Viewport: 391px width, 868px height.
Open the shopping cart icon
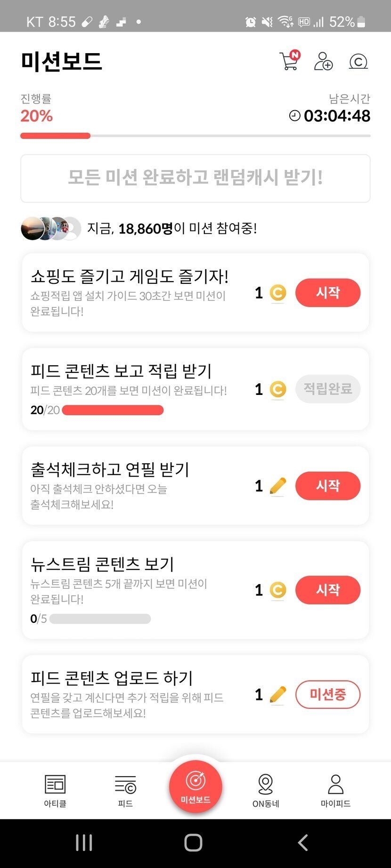click(x=289, y=61)
